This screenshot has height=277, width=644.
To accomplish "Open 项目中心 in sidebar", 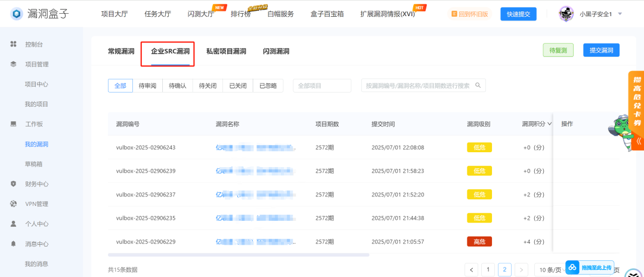I will click(x=36, y=84).
